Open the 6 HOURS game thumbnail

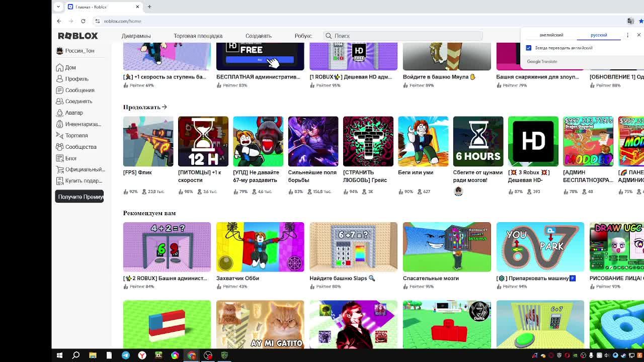(478, 141)
